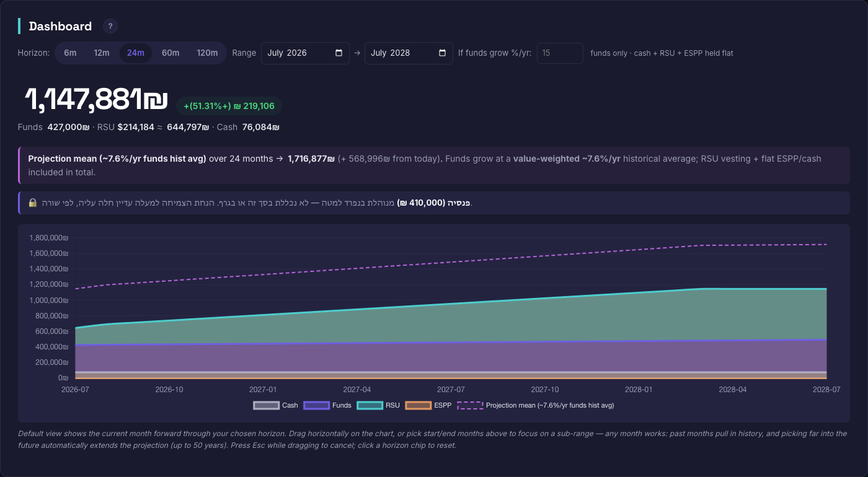This screenshot has width=868, height=477.
Task: Click the lock icon in pension notice
Action: 33,203
